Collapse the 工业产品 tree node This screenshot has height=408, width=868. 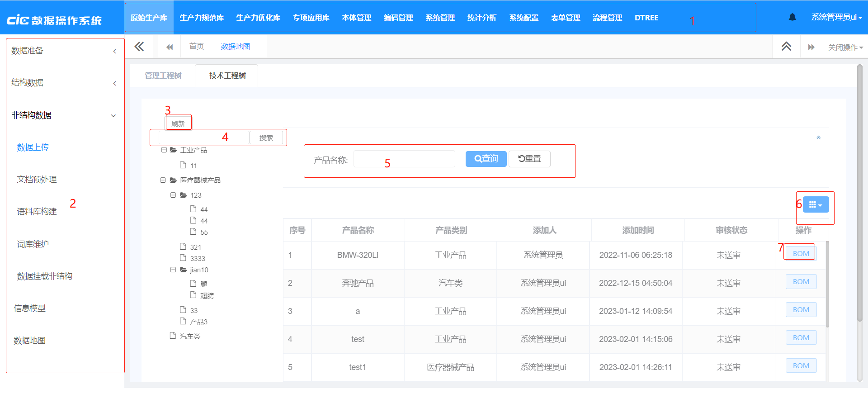[x=164, y=150]
